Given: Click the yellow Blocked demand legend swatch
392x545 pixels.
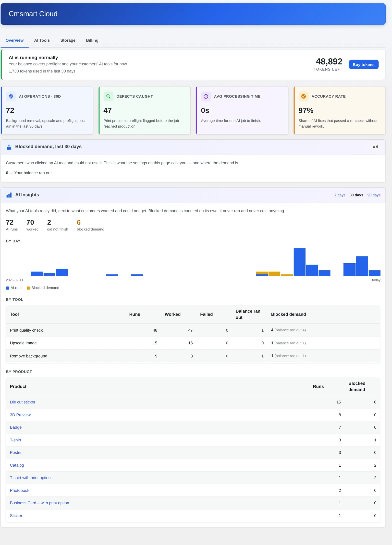Looking at the screenshot, I should (28, 288).
